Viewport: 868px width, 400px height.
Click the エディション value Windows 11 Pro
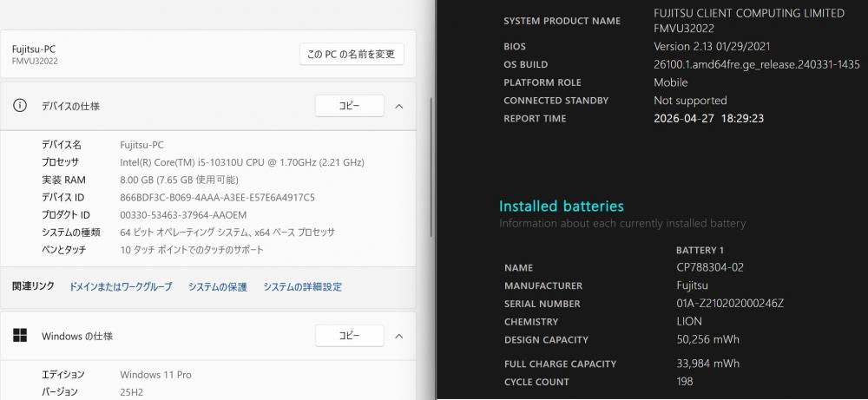[155, 375]
